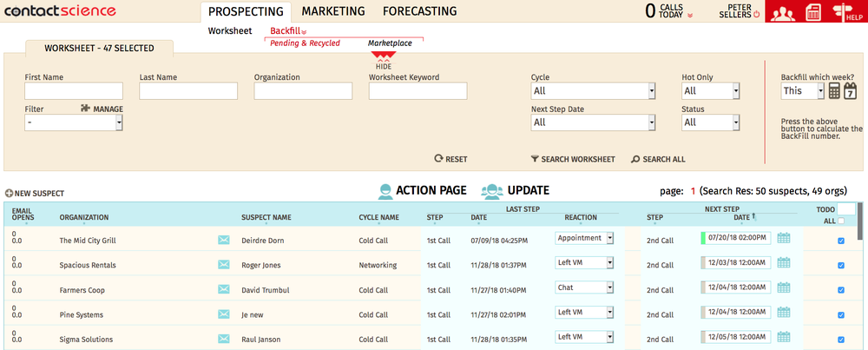Click the MANAGE filter puzzle icon
Viewport: 868px width, 350px height.
tap(85, 109)
